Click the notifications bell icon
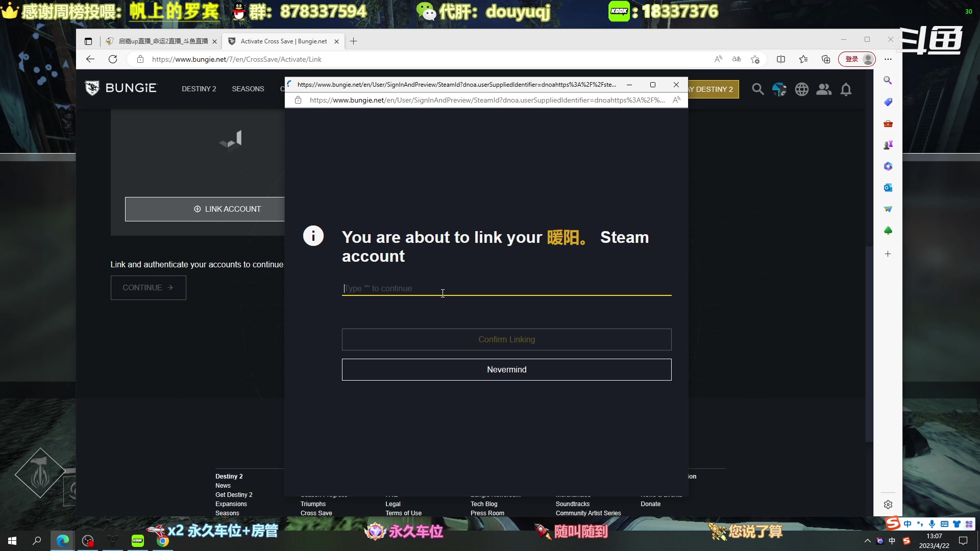 [x=847, y=89]
